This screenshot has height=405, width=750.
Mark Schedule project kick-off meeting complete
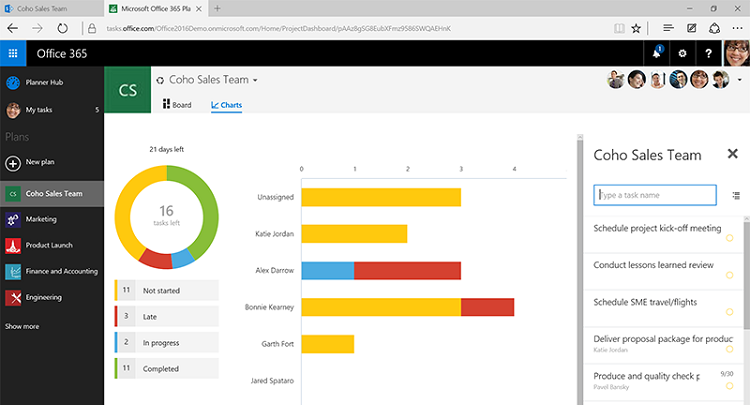[x=729, y=238]
